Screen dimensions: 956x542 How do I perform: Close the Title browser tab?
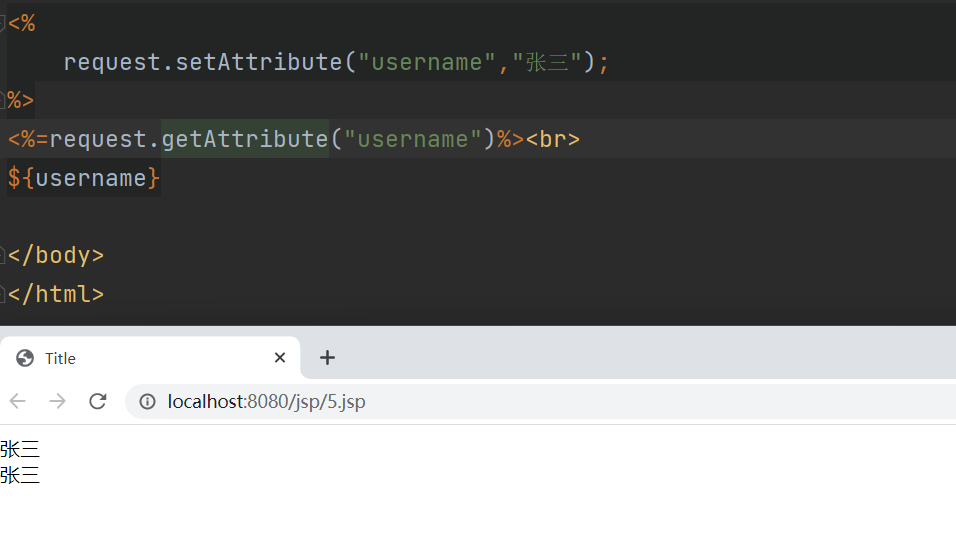pyautogui.click(x=280, y=358)
